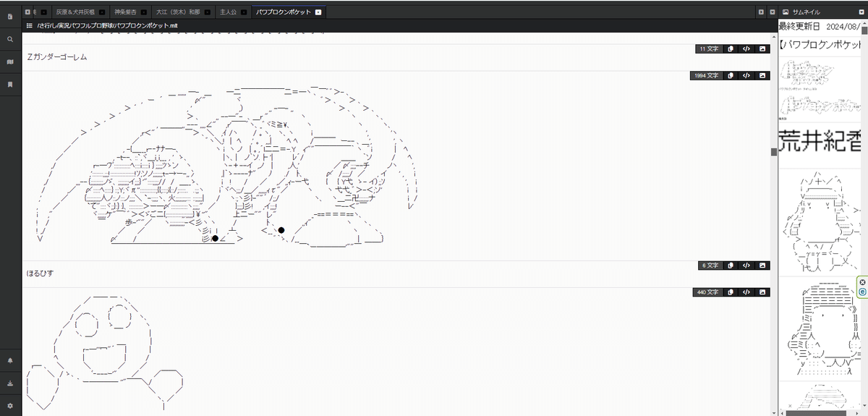
Task: Click the main editor vertical scrollbar thumb
Action: pyautogui.click(x=773, y=152)
